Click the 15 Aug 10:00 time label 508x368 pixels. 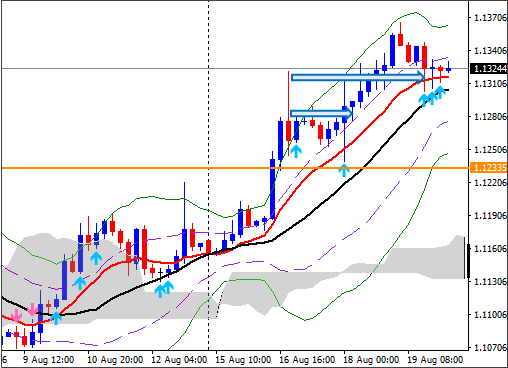[x=243, y=360]
